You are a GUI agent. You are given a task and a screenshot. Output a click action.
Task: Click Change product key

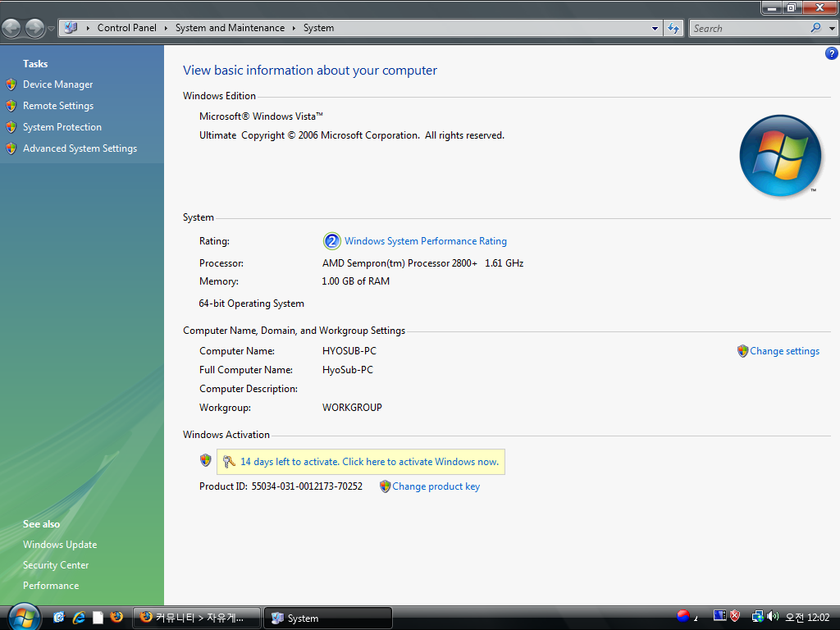[436, 486]
